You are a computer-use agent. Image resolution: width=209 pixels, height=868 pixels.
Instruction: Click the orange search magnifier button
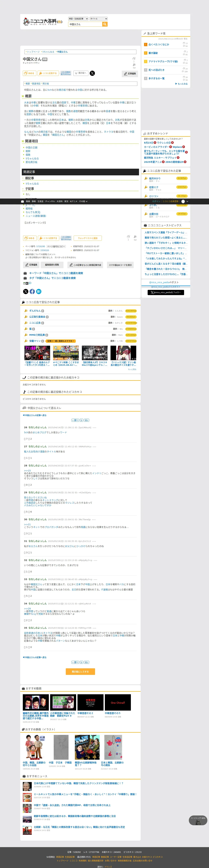coord(105,24)
